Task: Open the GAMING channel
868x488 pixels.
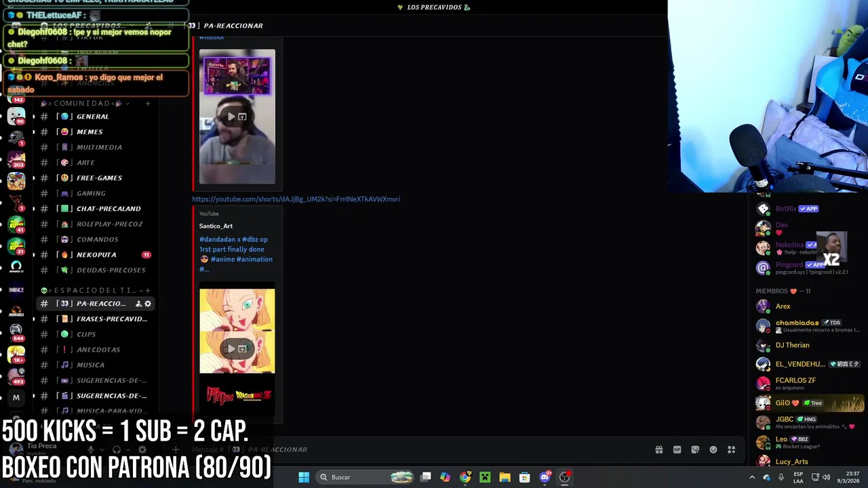Action: [x=95, y=193]
